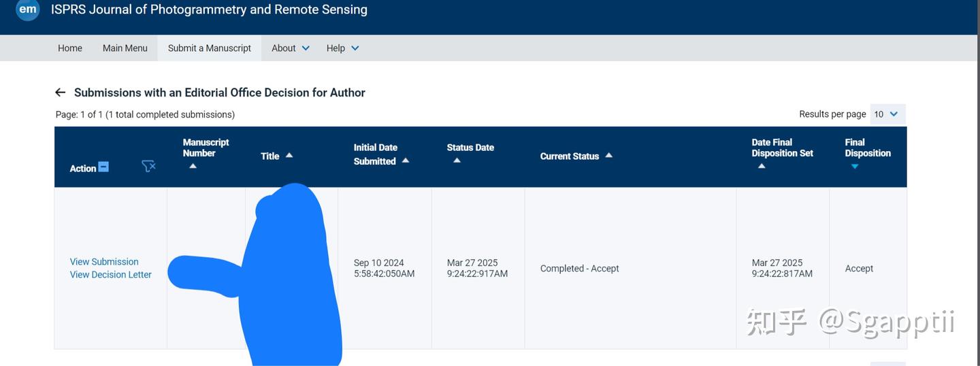Sort by Status Date arrow
980x366 pixels.
coord(457,161)
